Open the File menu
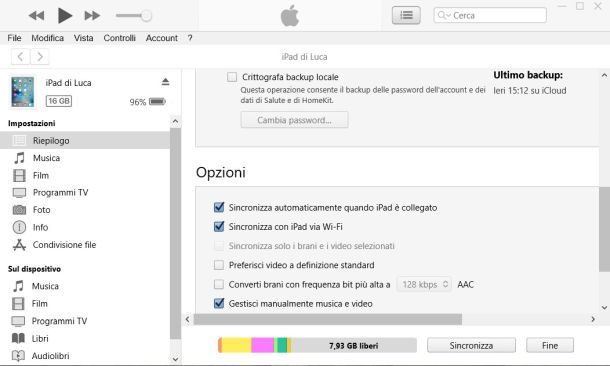Image resolution: width=610 pixels, height=366 pixels. 14,38
